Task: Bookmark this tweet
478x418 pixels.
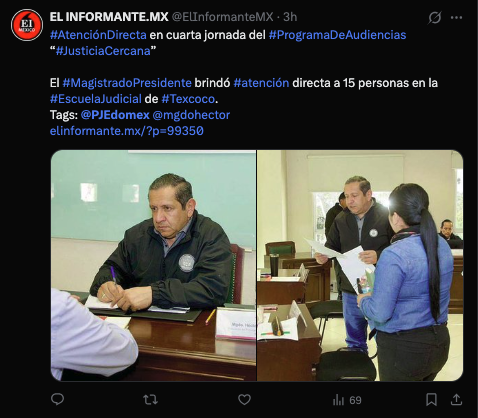Action: coord(431,399)
